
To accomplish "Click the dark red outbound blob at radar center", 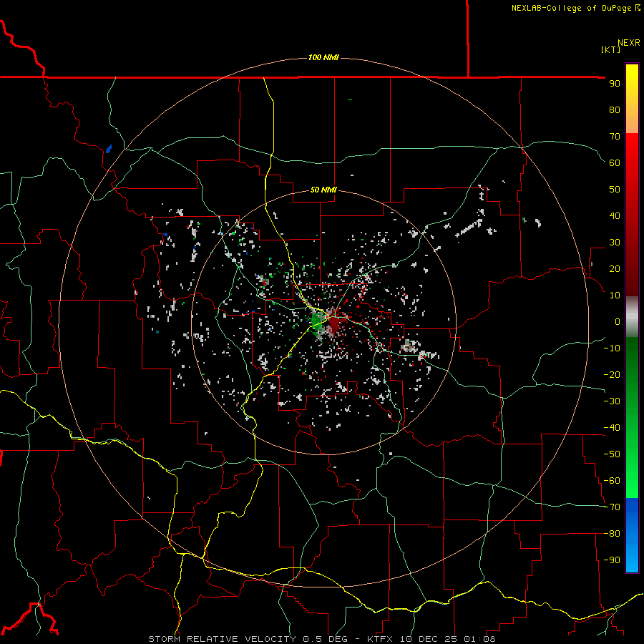I will pos(334,324).
